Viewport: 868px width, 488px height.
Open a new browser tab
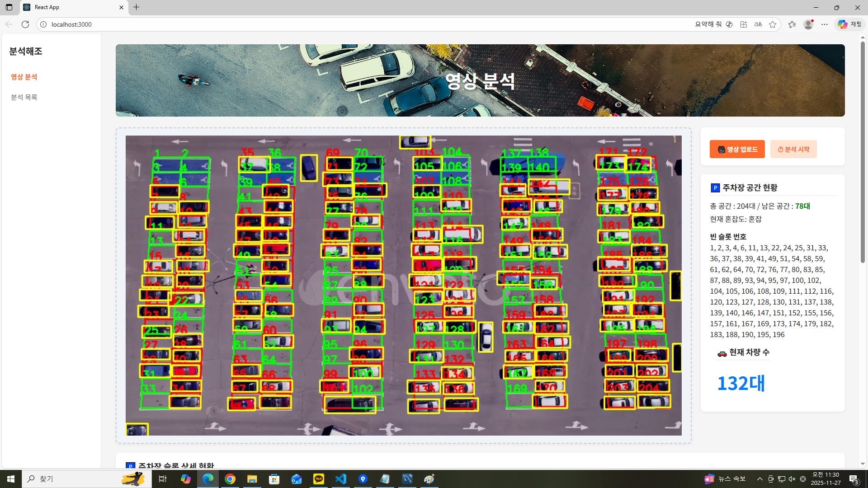136,7
